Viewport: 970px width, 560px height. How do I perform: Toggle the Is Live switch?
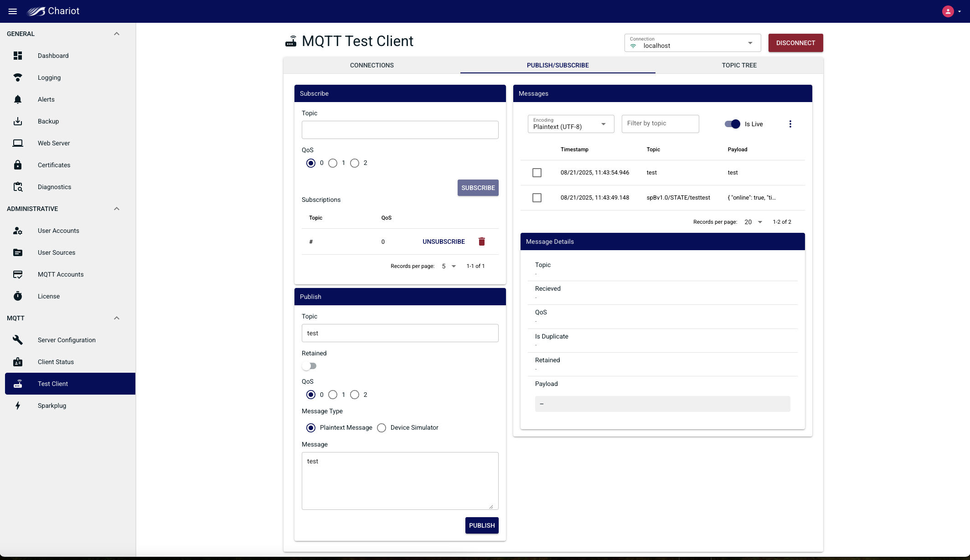[733, 124]
